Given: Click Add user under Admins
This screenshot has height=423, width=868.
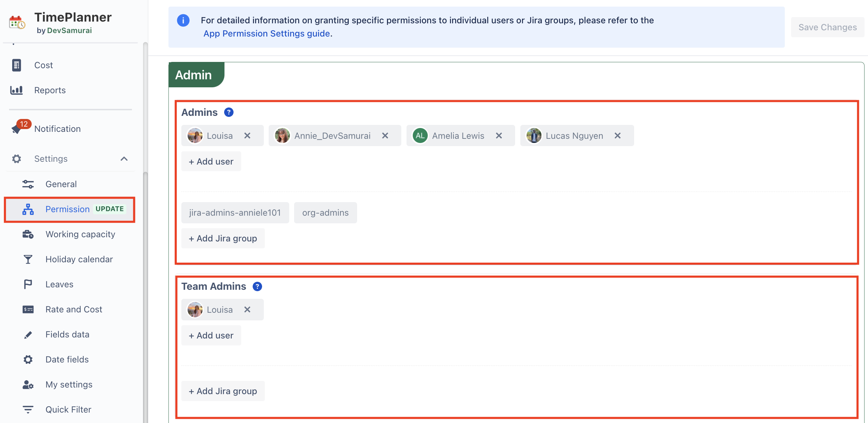Looking at the screenshot, I should (x=211, y=161).
